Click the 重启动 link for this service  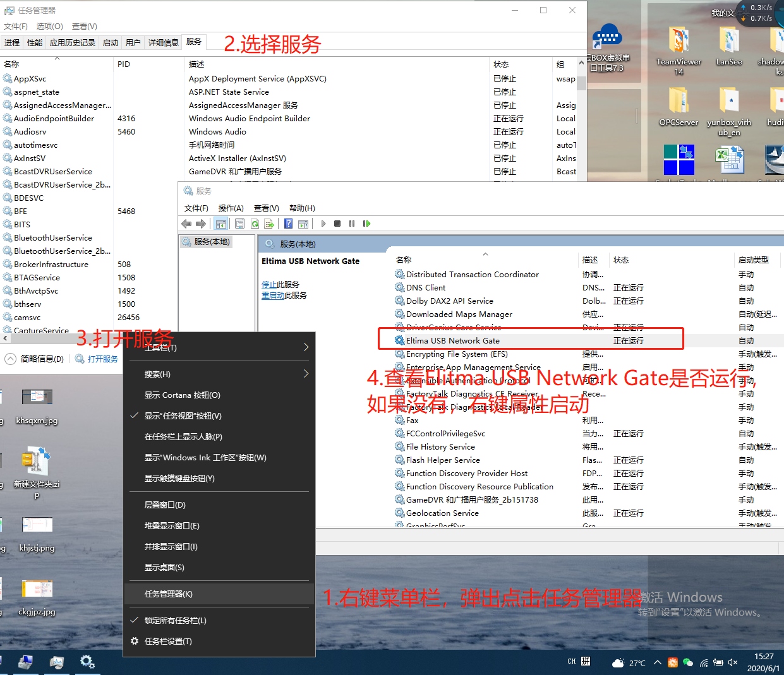point(273,296)
